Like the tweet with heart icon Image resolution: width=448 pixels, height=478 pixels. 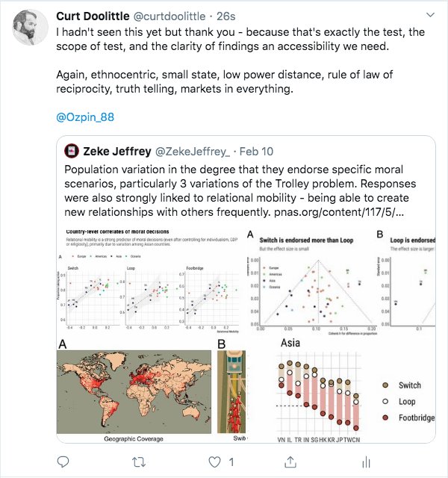click(x=216, y=462)
